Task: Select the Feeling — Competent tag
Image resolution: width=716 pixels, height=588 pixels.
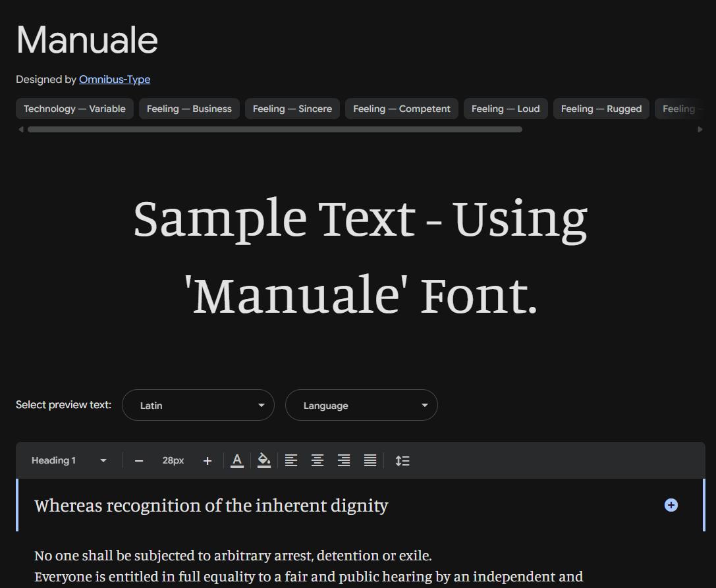Action: coord(401,109)
